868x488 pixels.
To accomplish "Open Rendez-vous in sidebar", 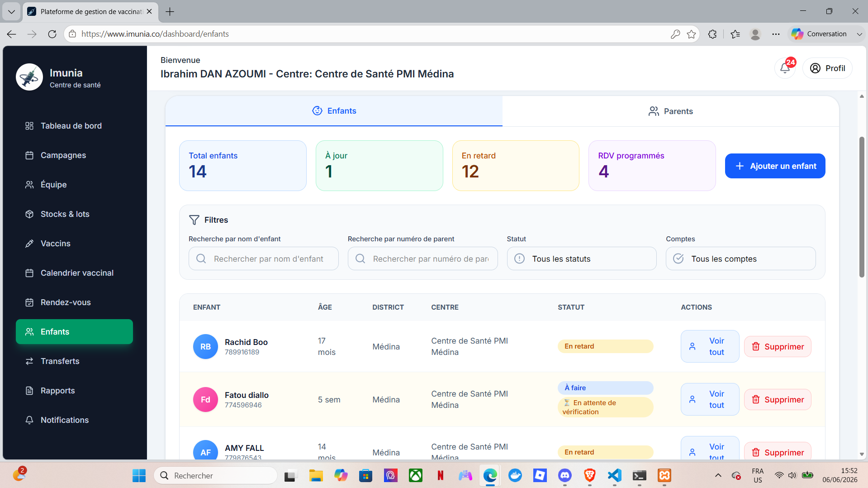I will point(74,302).
